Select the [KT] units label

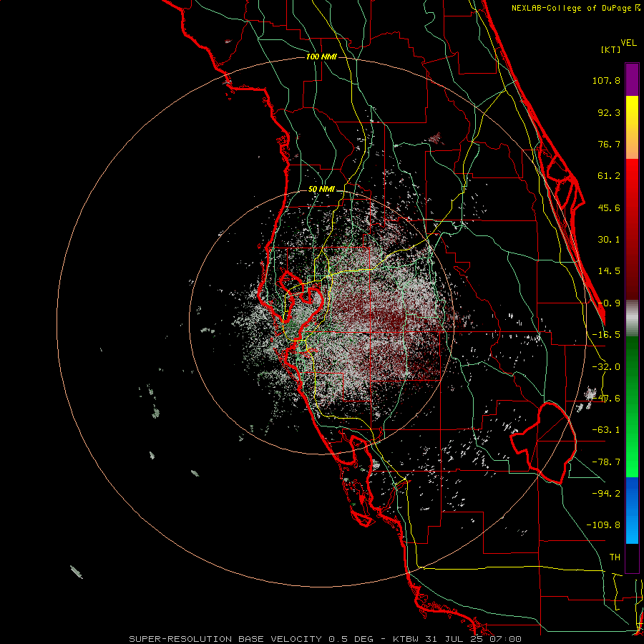(x=611, y=49)
